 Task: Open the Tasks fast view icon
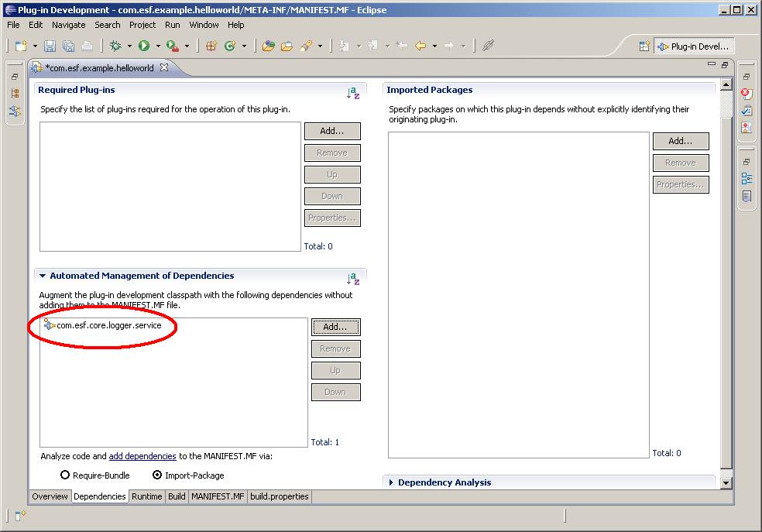(747, 110)
